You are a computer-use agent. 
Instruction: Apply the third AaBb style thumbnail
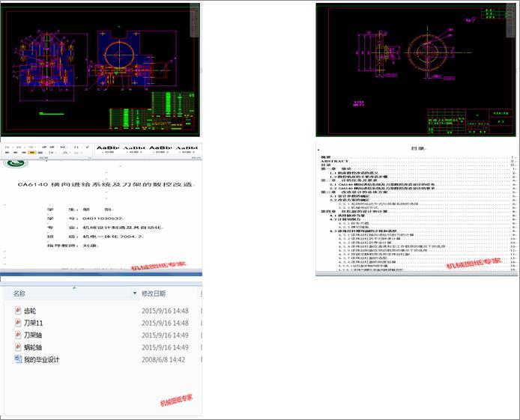coord(160,150)
